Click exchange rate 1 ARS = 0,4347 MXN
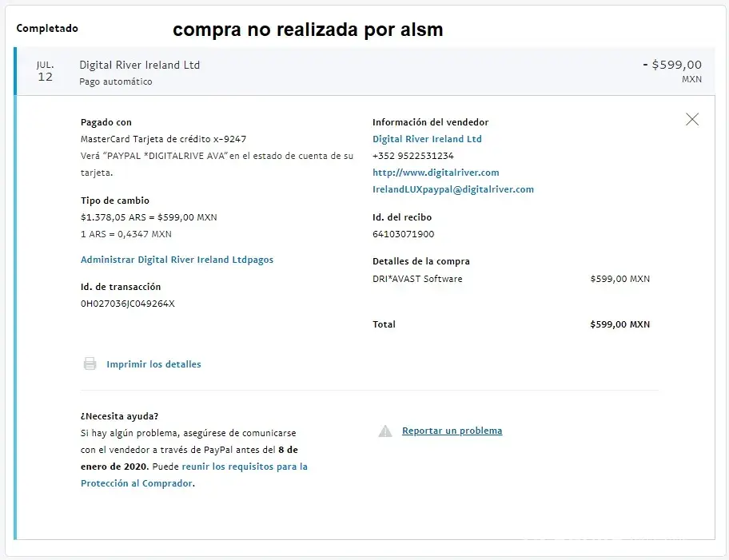The image size is (729, 560). pos(126,234)
